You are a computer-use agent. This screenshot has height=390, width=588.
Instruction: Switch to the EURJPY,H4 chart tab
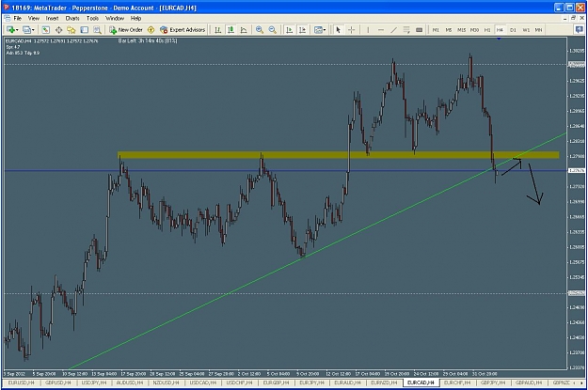pyautogui.click(x=312, y=382)
